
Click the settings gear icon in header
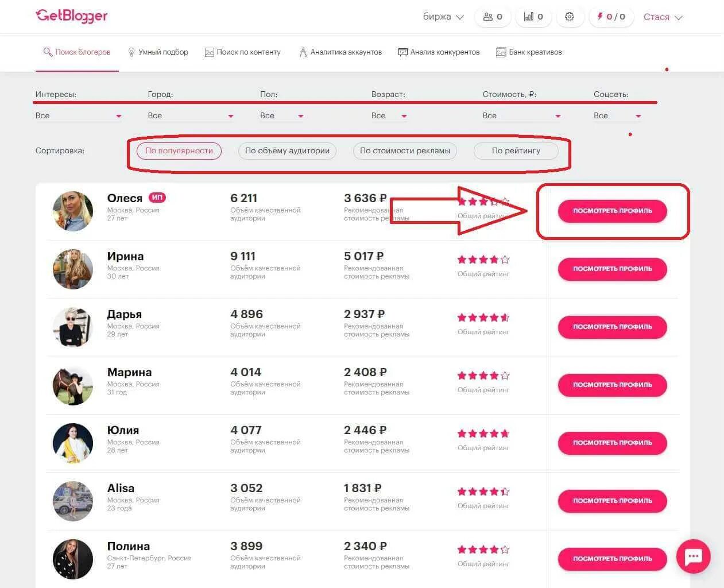click(570, 17)
